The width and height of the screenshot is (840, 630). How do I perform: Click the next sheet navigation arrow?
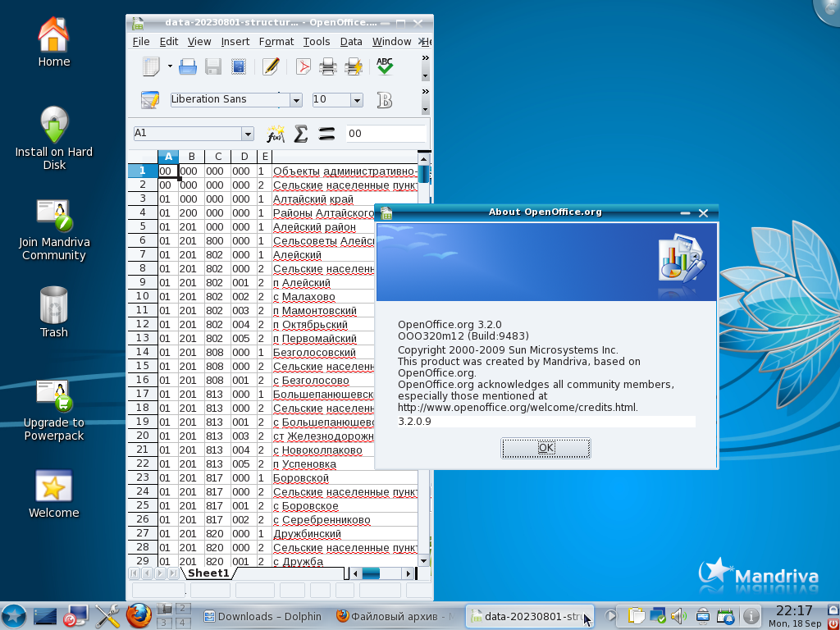click(x=160, y=573)
